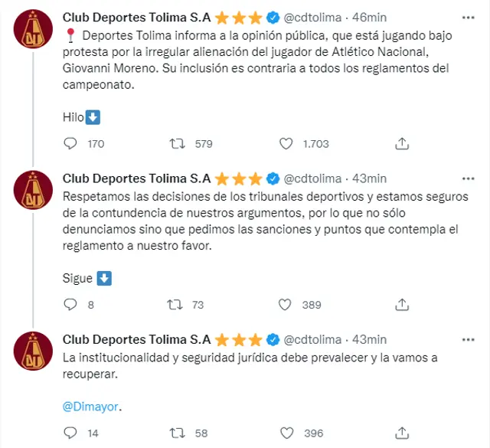
Task: Expand more options on the third tweet
Action: pos(467,339)
